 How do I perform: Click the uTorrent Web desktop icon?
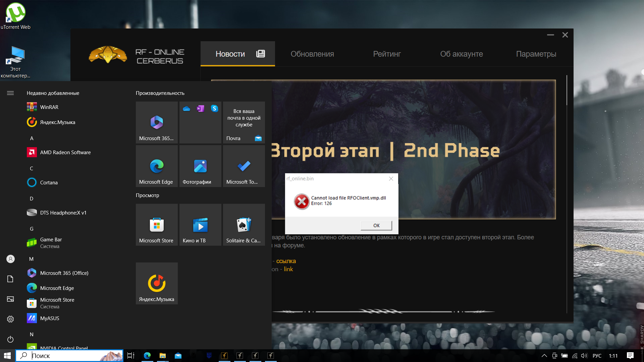15,16
